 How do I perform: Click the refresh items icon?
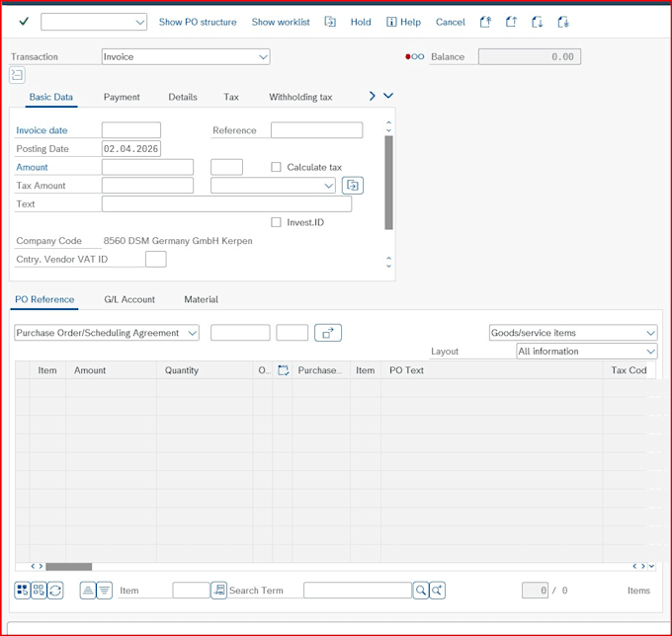55,591
